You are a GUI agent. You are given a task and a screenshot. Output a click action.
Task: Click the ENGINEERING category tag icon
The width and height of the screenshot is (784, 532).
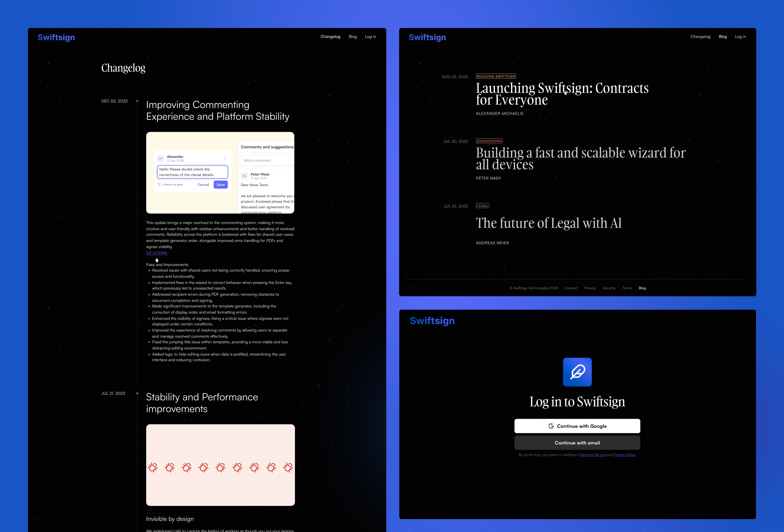click(x=490, y=141)
